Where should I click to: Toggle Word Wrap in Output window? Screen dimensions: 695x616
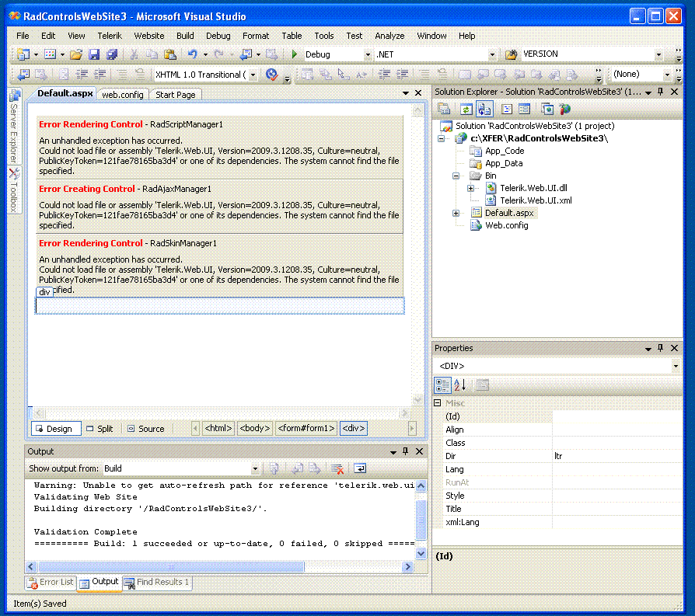(360, 468)
